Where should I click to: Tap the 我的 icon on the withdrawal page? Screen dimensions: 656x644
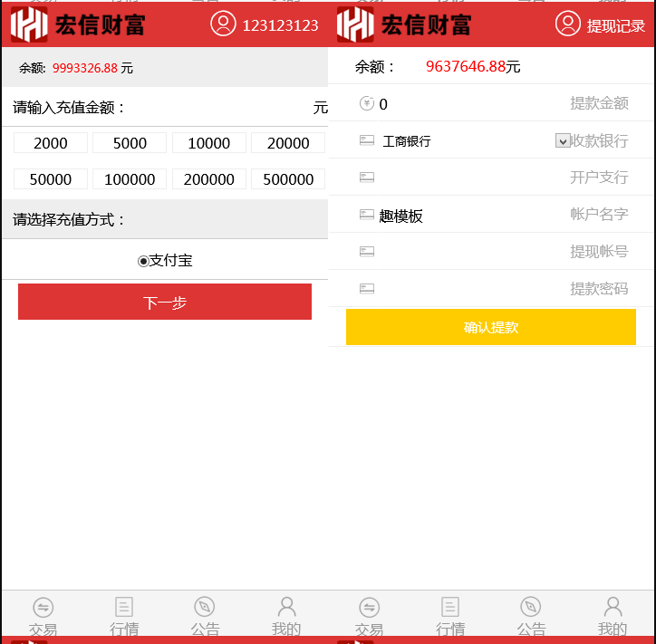(613, 608)
